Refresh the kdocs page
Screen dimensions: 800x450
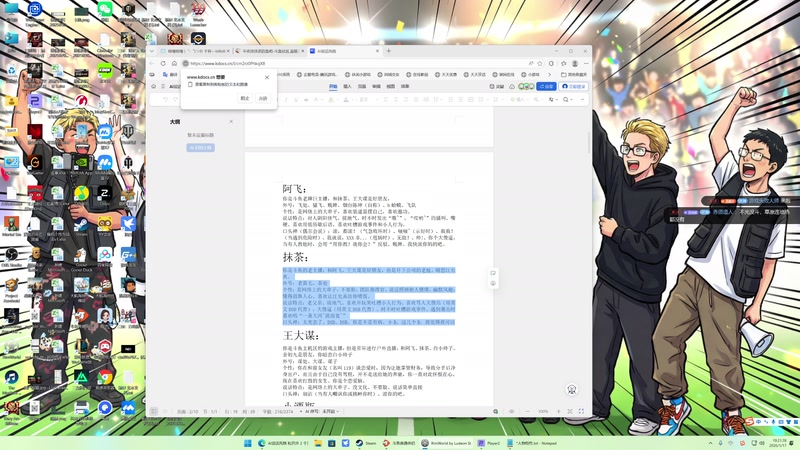click(163, 63)
